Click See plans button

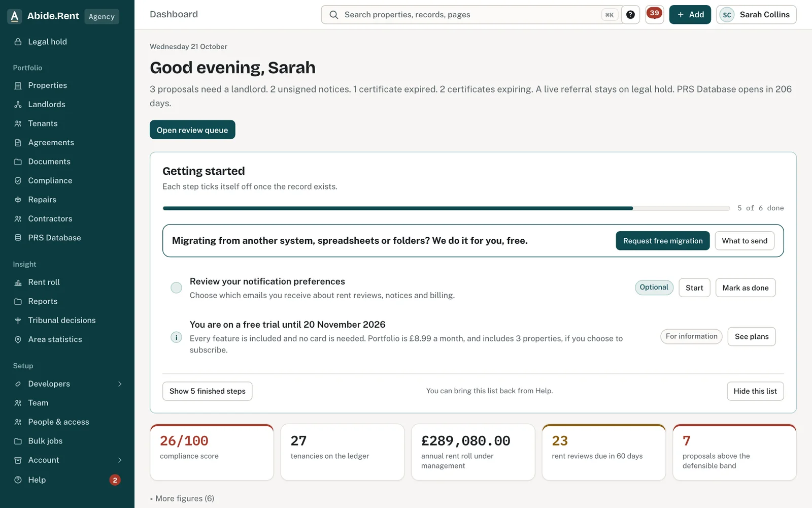point(752,337)
